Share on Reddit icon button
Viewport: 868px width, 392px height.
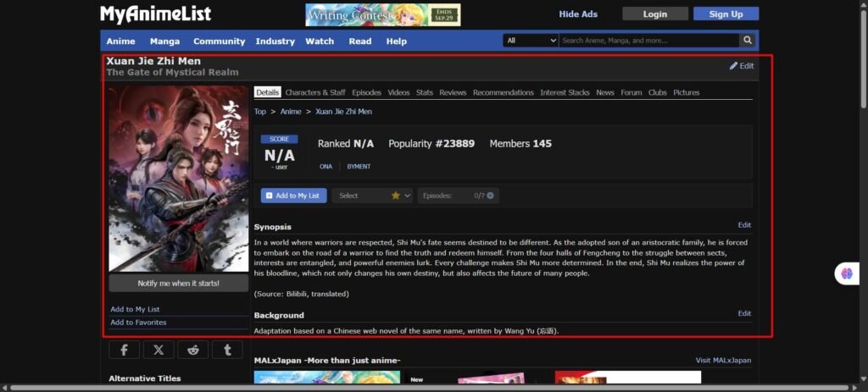(193, 350)
